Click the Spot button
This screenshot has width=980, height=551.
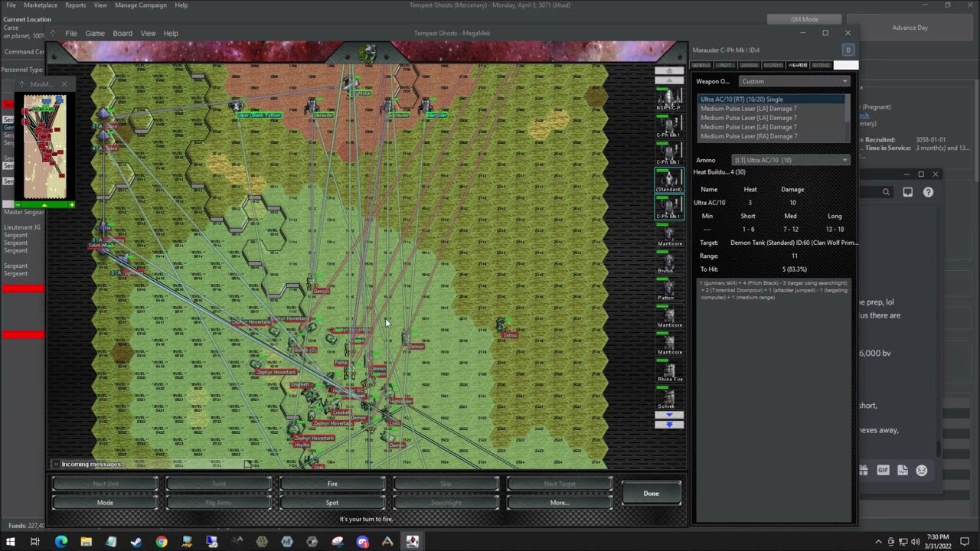[x=332, y=503]
